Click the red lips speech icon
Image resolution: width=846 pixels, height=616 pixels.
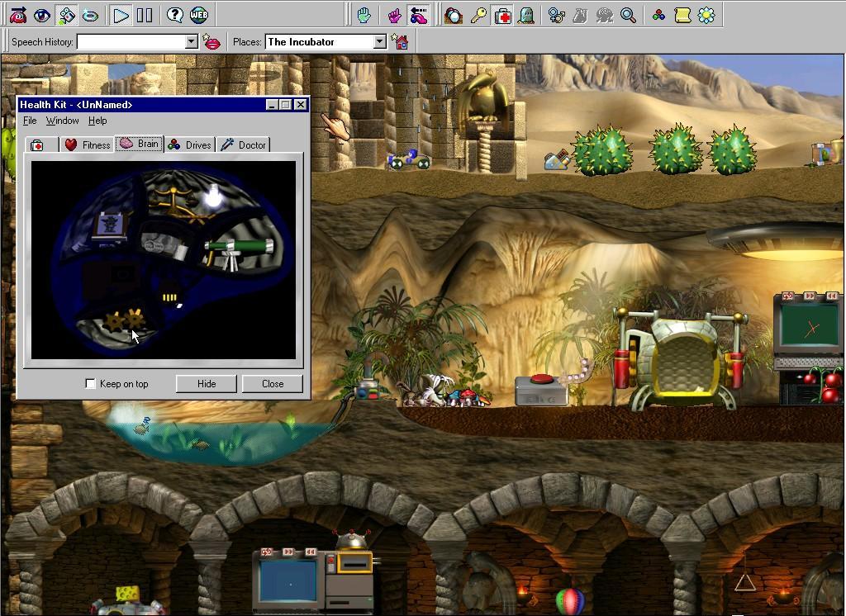[x=212, y=42]
